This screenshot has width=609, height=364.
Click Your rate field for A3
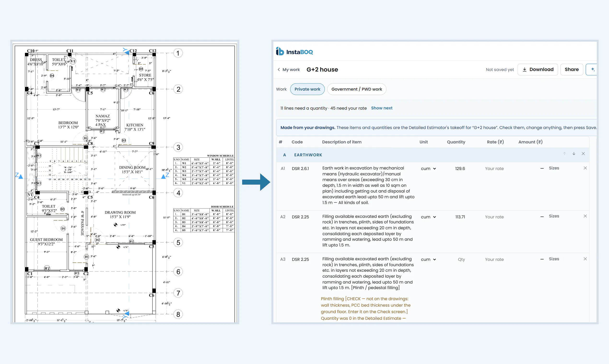click(494, 259)
